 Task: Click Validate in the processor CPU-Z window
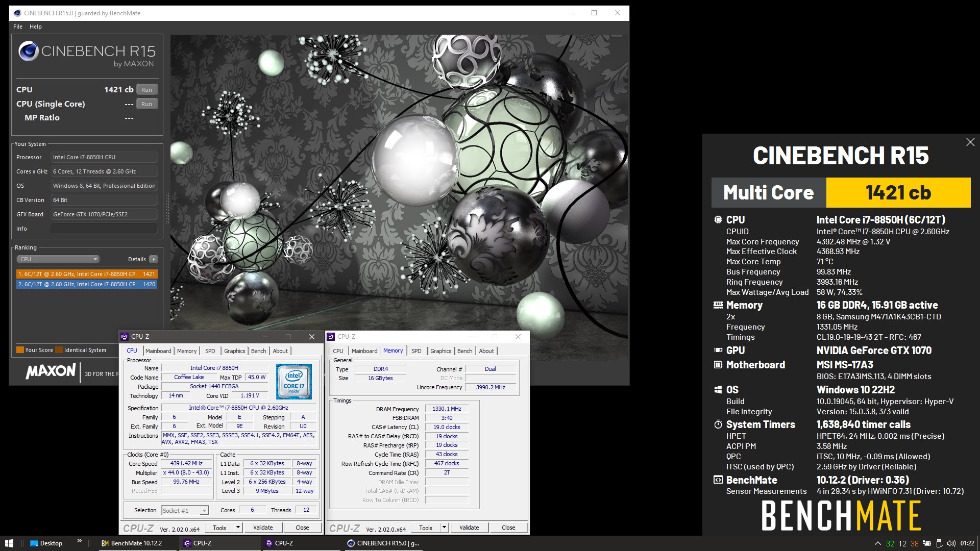coord(263,528)
